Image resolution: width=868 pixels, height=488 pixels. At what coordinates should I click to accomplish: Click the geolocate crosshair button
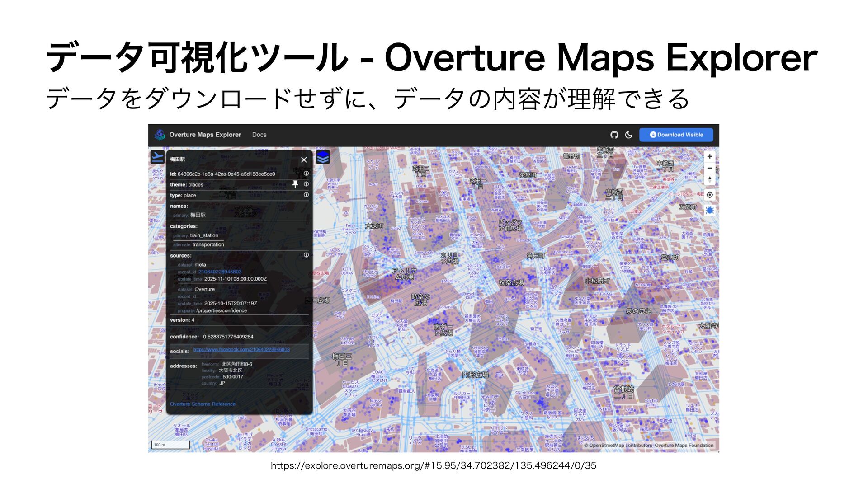pyautogui.click(x=710, y=195)
